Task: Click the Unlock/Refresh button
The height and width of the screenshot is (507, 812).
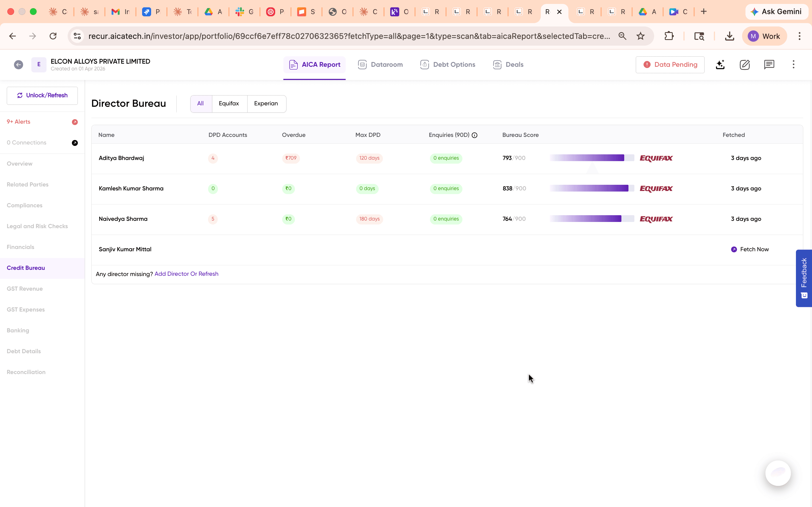Action: 42,95
